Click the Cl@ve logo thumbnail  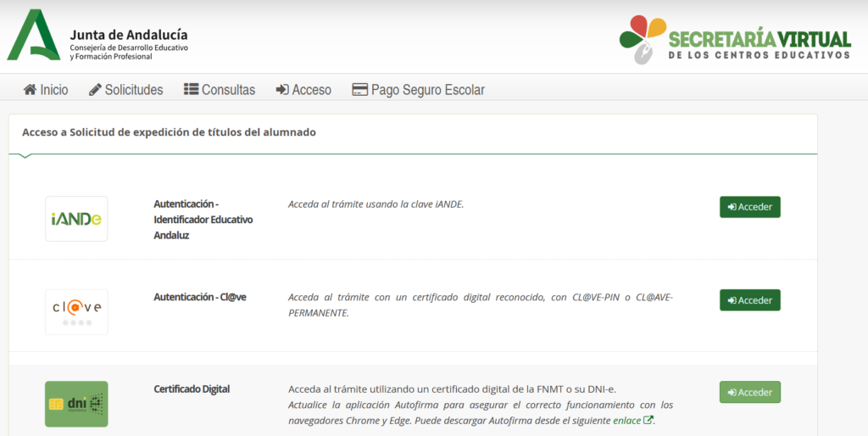pos(76,312)
